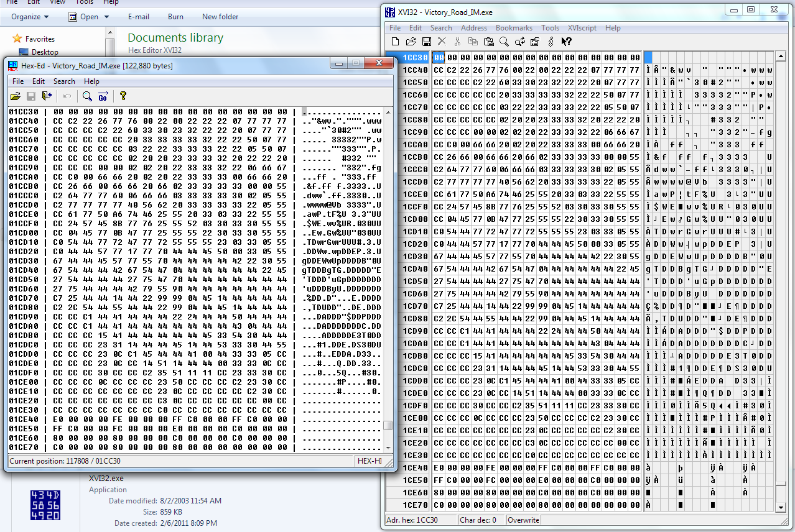Click the Save disk icon in XVI32
795x532 pixels.
point(426,42)
